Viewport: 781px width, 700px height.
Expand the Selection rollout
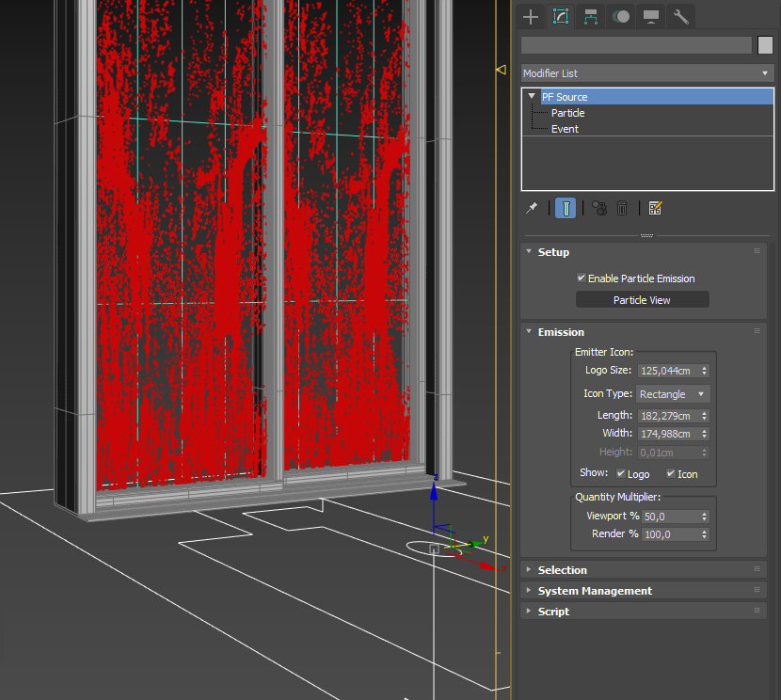click(x=562, y=570)
